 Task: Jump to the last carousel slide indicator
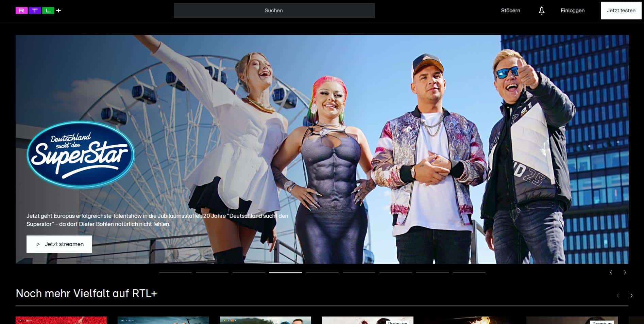[469, 272]
